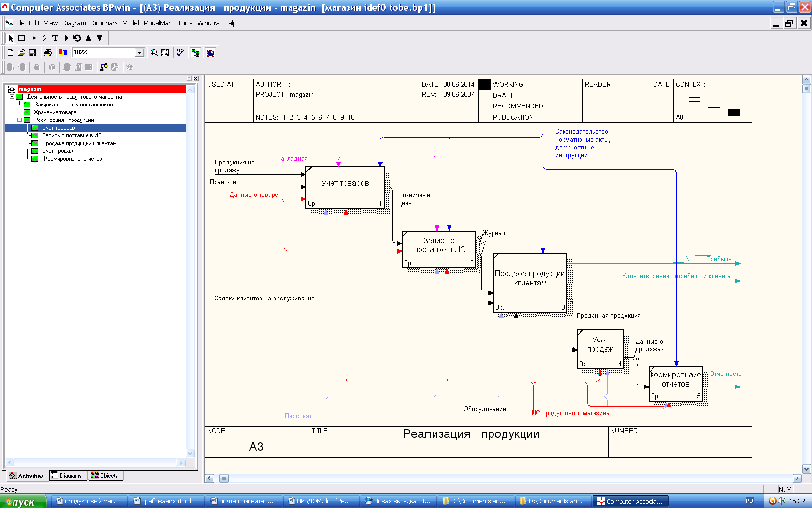The image size is (812, 508).
Task: Click the Данные о товаре arrow label
Action: [254, 195]
